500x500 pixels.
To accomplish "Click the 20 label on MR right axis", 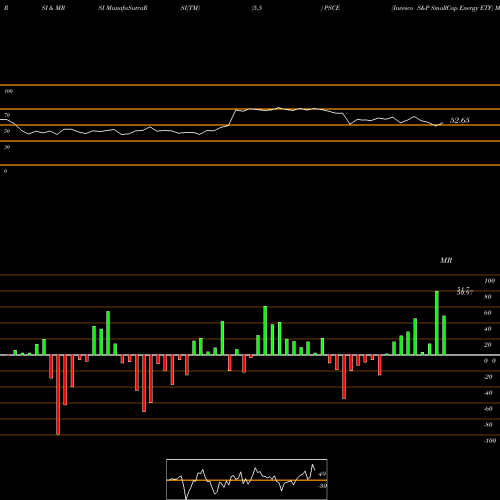I will [488, 345].
